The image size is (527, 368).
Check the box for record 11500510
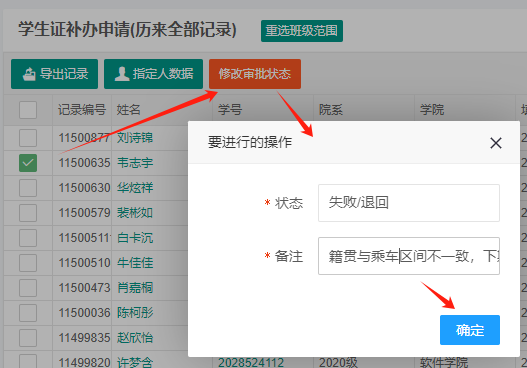click(28, 262)
